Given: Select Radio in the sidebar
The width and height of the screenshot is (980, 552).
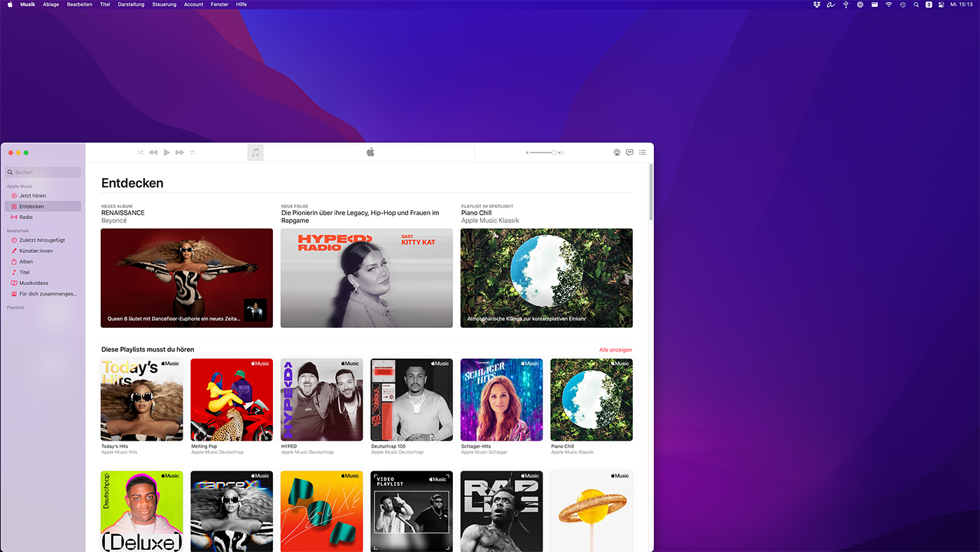Looking at the screenshot, I should pos(26,217).
